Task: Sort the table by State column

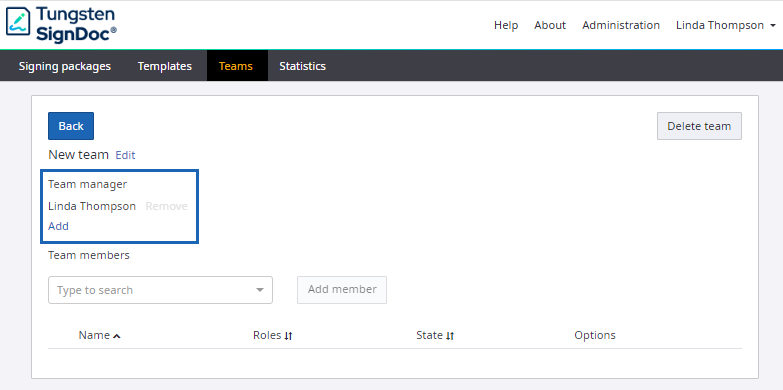Action: pos(435,335)
